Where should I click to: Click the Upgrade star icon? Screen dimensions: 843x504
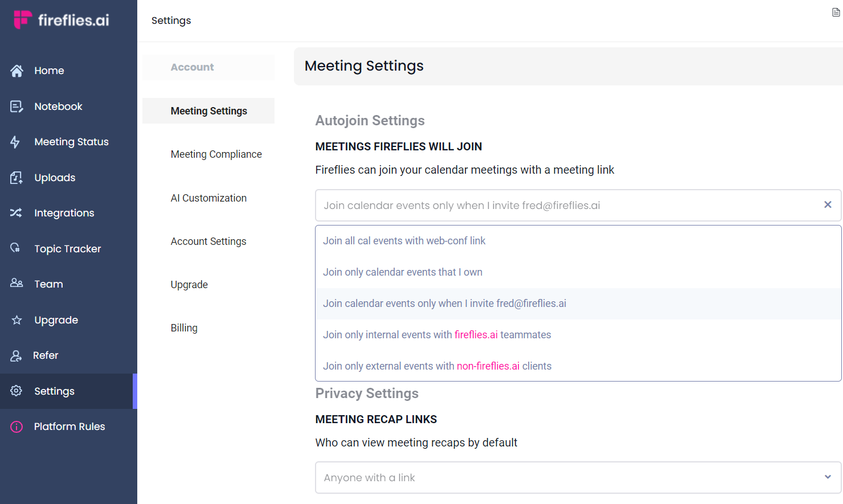[17, 320]
